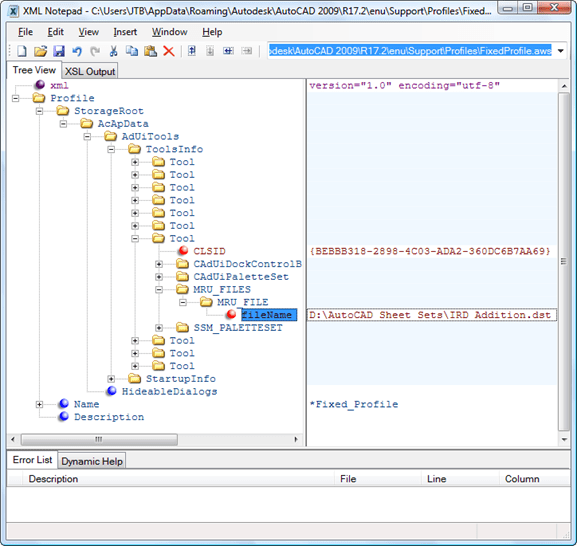Click the IRD Addition.dst value field
This screenshot has width=577, height=546.
432,315
